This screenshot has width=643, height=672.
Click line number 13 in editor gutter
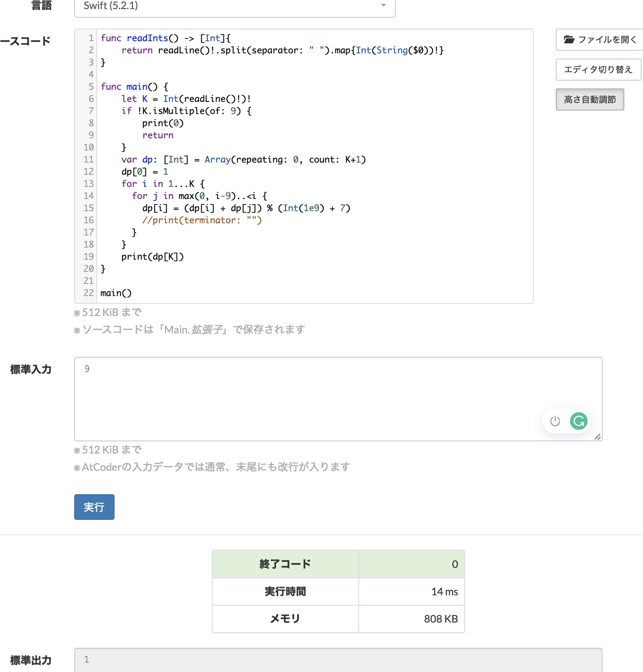point(89,184)
